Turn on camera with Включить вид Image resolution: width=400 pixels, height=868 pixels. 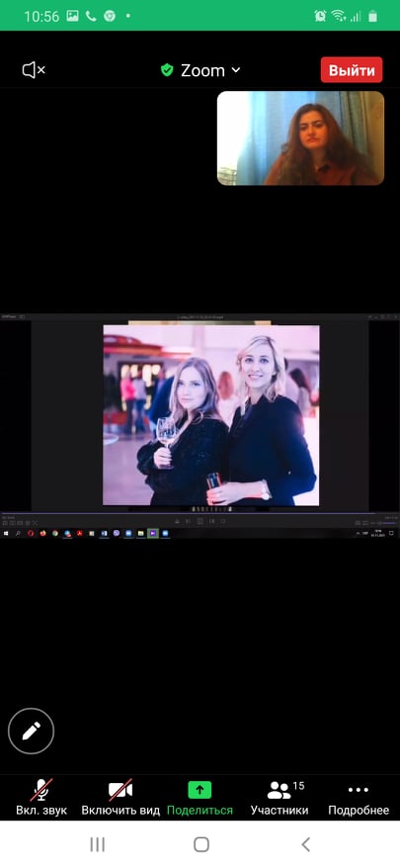120,797
